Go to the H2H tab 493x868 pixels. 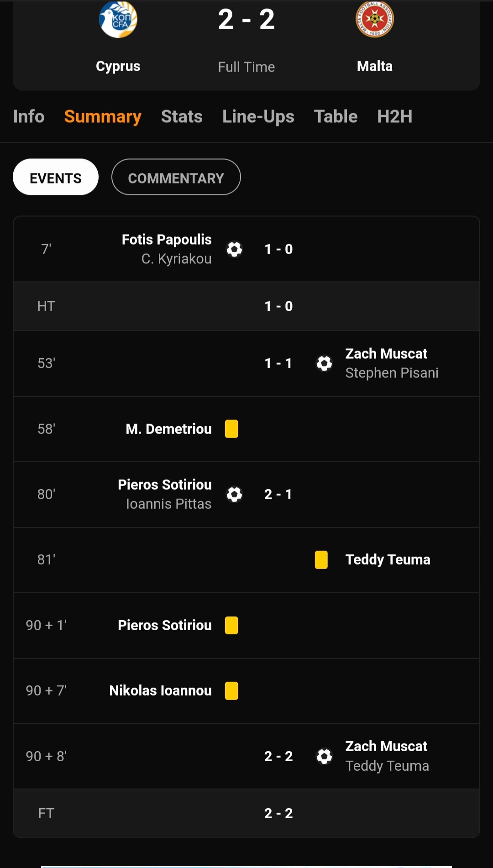pos(395,116)
